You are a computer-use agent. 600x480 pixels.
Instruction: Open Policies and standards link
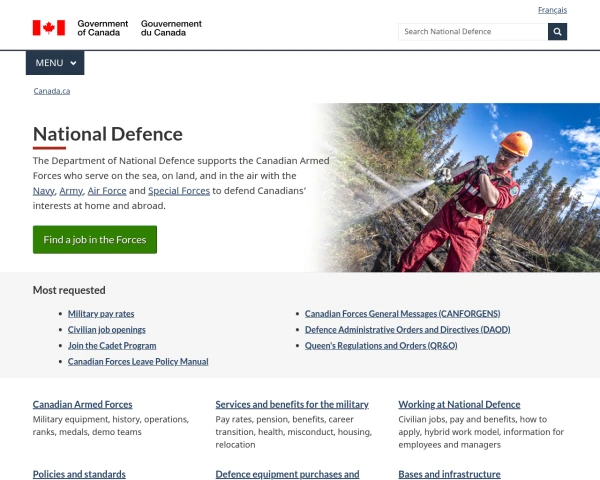click(79, 474)
